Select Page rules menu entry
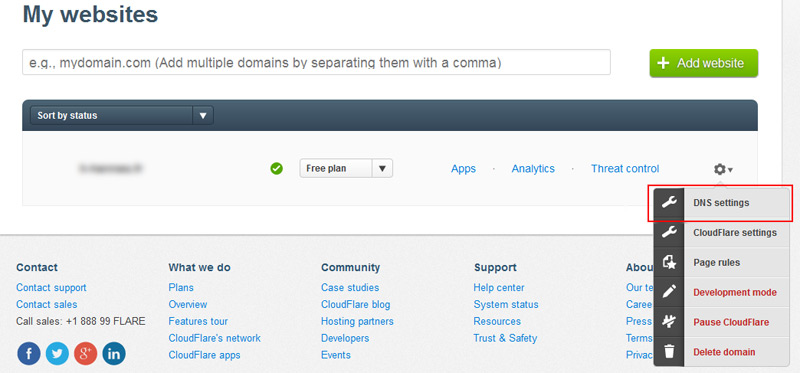This screenshot has height=373, width=800. [x=721, y=262]
